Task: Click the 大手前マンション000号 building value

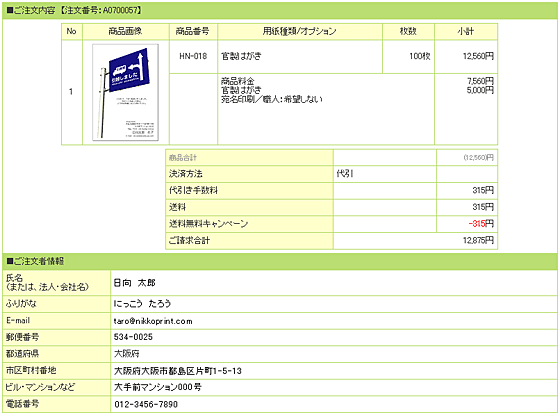Action: point(158,387)
